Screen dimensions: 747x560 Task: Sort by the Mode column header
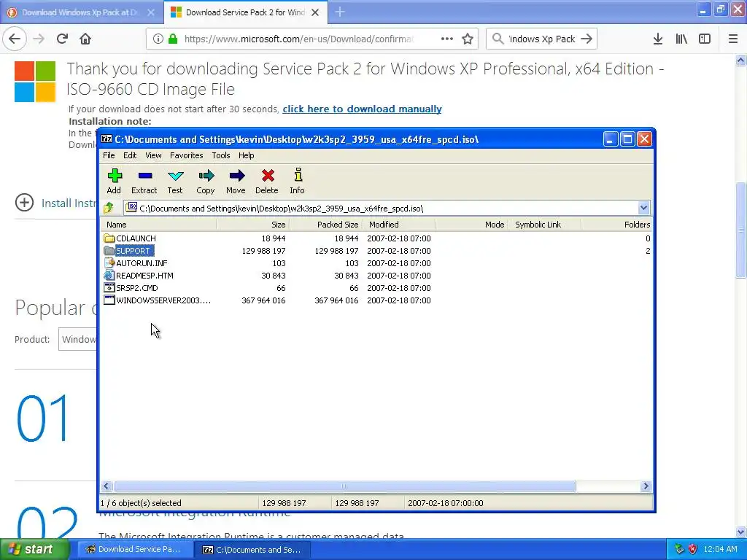pyautogui.click(x=472, y=225)
